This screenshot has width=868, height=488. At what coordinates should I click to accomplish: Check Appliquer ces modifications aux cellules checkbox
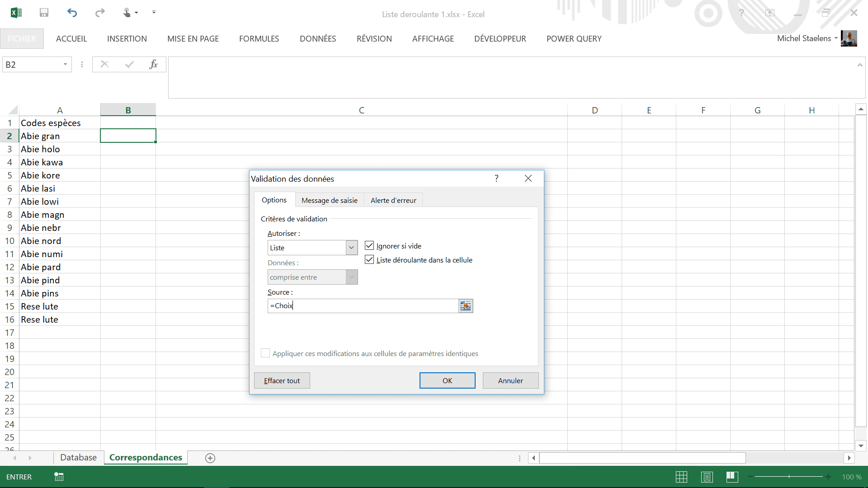[x=265, y=353]
